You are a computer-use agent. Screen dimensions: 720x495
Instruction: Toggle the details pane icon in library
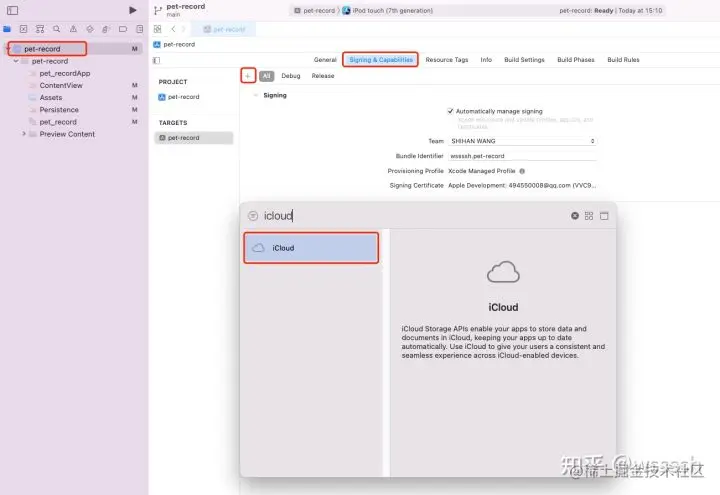tap(604, 216)
